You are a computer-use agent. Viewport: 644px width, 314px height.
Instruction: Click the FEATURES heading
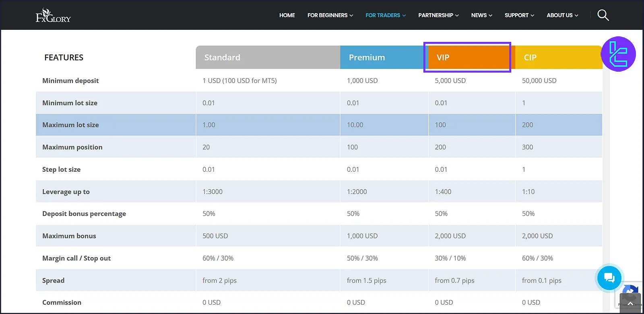point(64,58)
